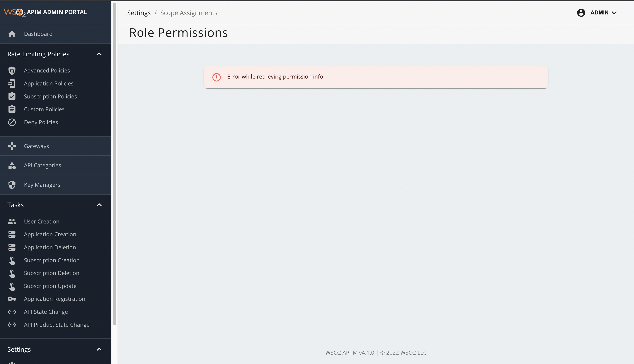Select the API Product State Change menu item
This screenshot has height=364, width=634.
57,324
